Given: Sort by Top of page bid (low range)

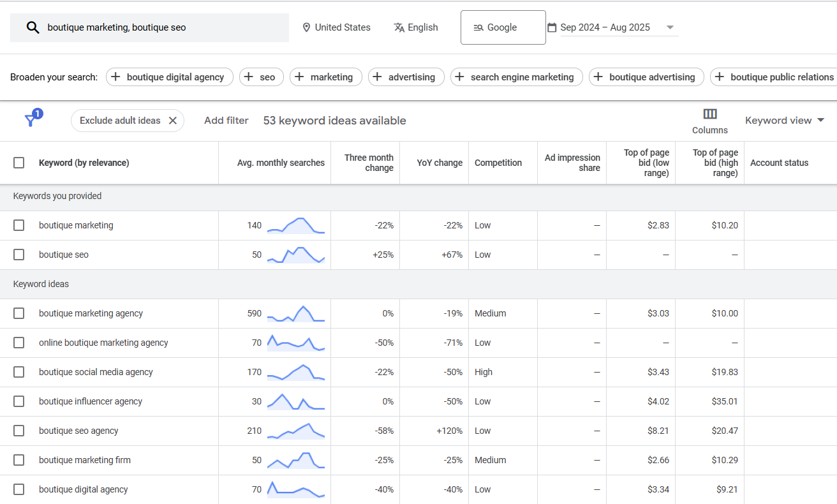Looking at the screenshot, I should tap(646, 163).
